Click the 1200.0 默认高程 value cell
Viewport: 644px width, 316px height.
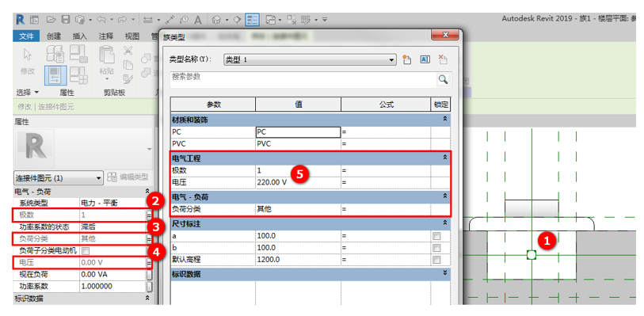(298, 260)
